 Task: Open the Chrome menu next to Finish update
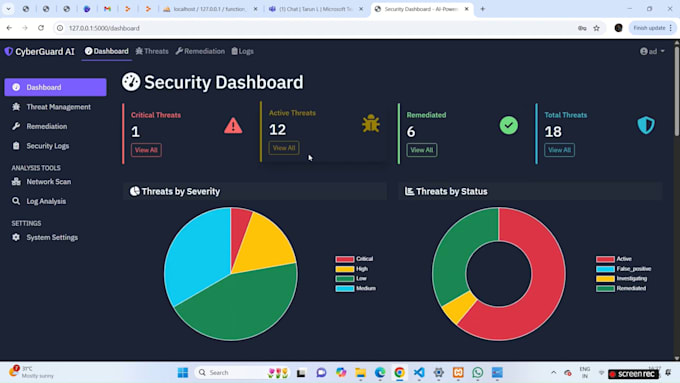pos(670,28)
